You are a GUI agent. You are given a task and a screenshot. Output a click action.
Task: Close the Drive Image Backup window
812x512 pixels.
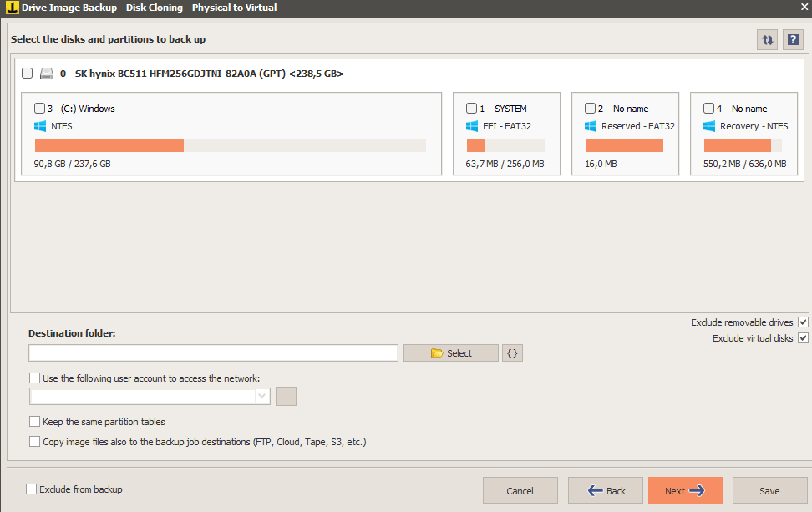(804, 8)
